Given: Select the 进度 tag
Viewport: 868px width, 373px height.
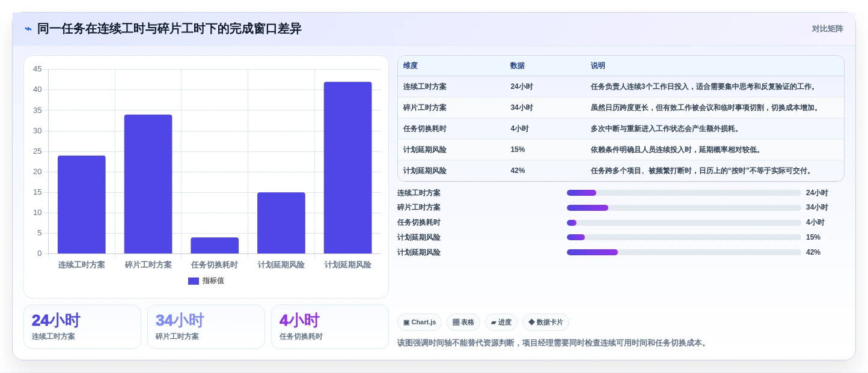Looking at the screenshot, I should [x=501, y=323].
